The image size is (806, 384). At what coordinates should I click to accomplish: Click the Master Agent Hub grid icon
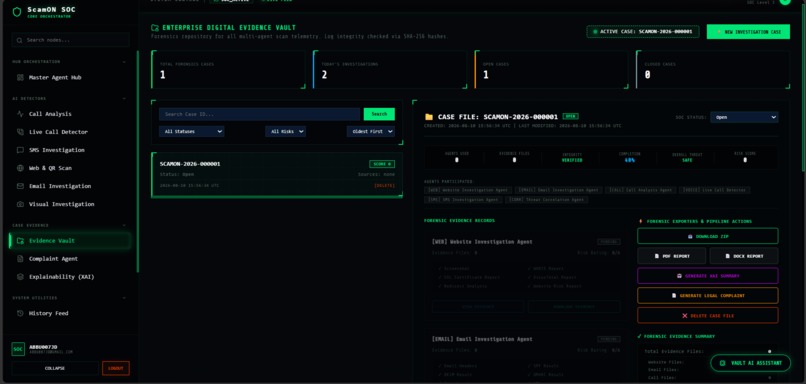(x=20, y=78)
